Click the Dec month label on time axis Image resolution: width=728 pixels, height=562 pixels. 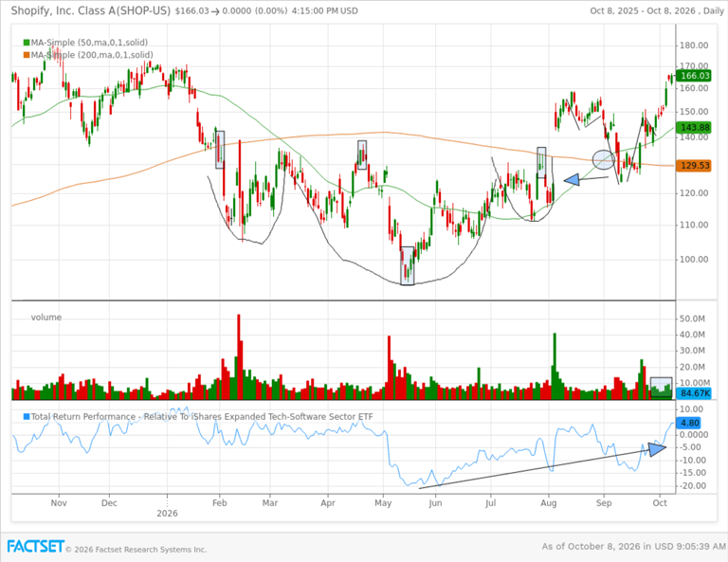pos(109,503)
